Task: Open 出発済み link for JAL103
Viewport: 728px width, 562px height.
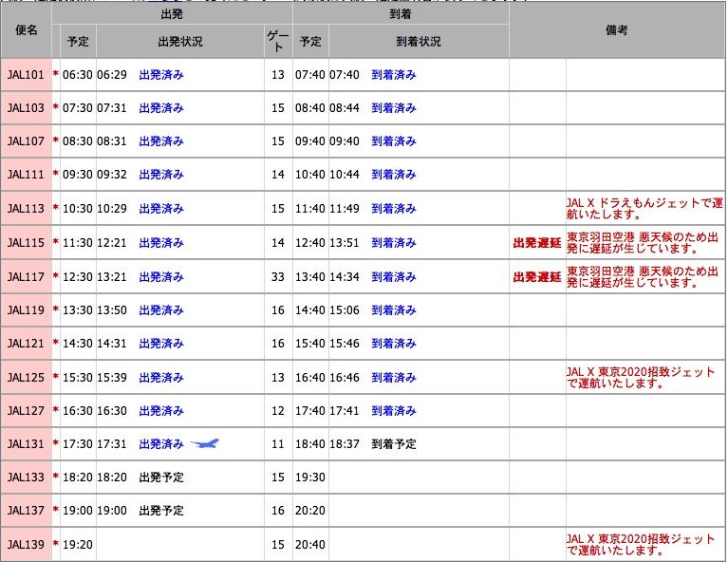Action: coord(161,108)
